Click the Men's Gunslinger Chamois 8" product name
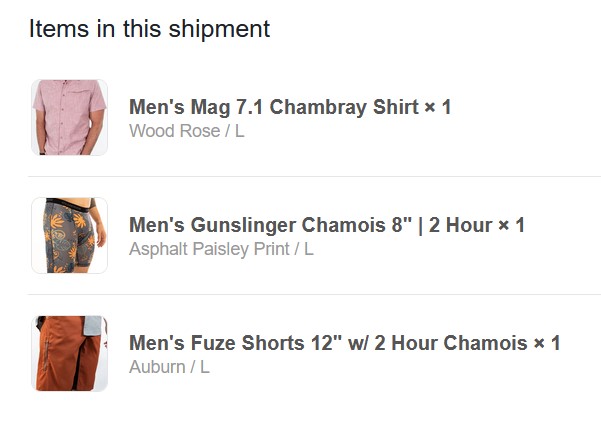The height and width of the screenshot is (428, 601). tap(270, 225)
